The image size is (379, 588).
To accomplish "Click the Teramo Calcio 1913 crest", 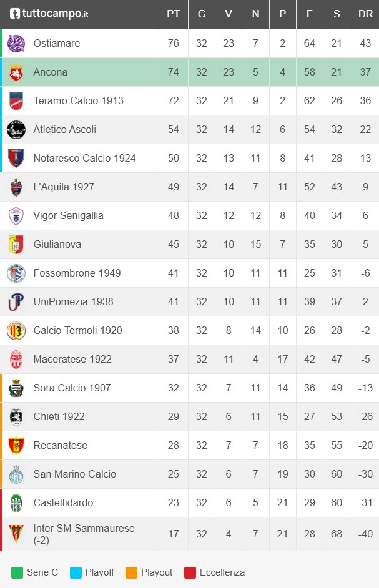I will (16, 101).
